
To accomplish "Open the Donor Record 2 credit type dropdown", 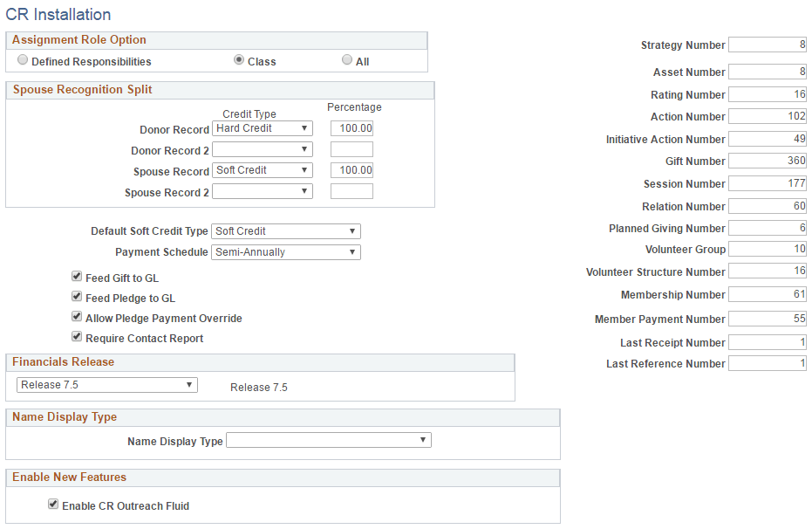I will coord(262,149).
